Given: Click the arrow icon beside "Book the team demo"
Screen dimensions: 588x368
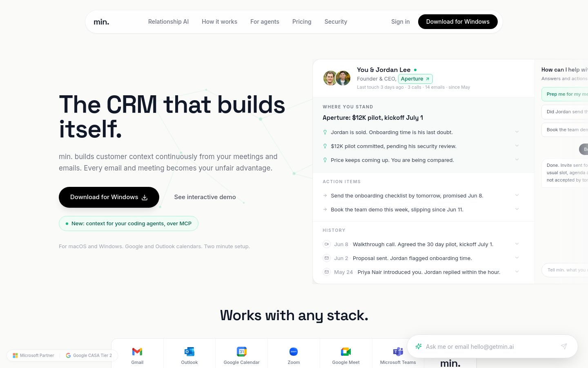Looking at the screenshot, I should tap(325, 209).
